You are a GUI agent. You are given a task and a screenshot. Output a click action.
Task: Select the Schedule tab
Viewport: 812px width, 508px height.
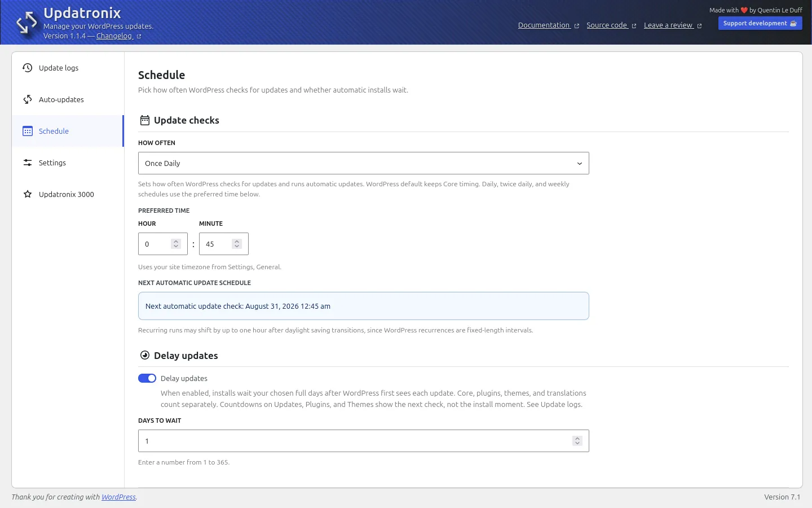tap(68, 131)
